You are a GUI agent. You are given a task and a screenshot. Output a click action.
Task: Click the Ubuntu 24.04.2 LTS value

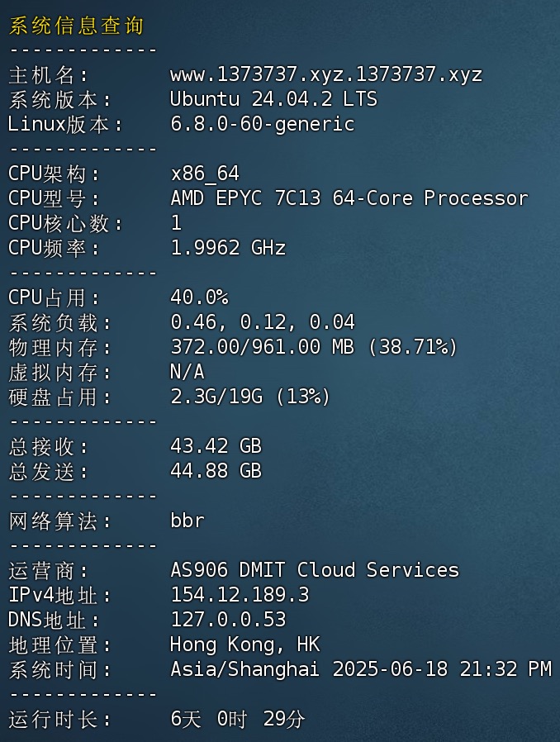(273, 99)
